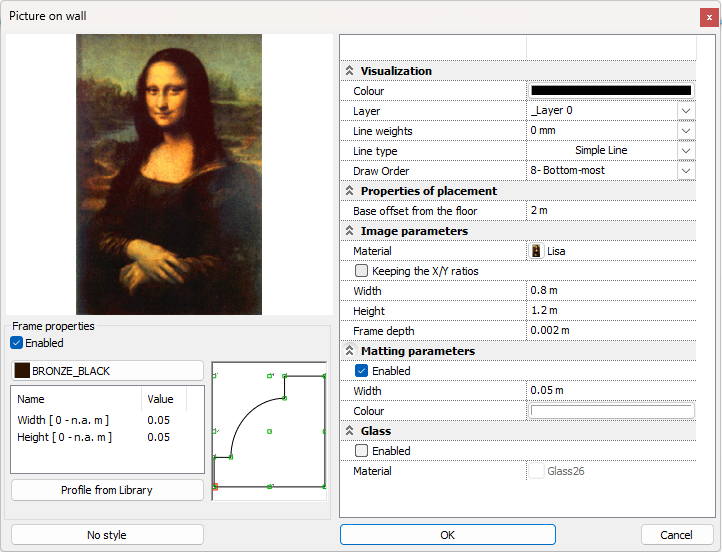The width and height of the screenshot is (722, 552).
Task: Collapse the Visualization section
Action: coord(350,71)
